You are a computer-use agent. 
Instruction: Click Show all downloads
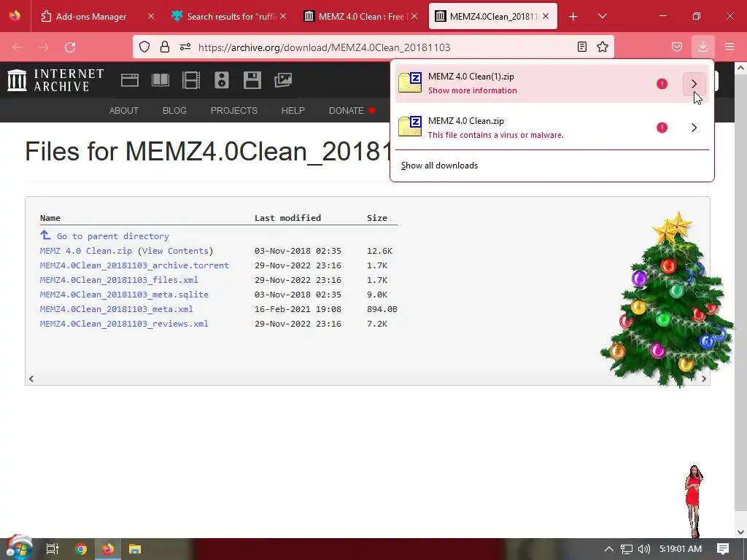tap(439, 166)
